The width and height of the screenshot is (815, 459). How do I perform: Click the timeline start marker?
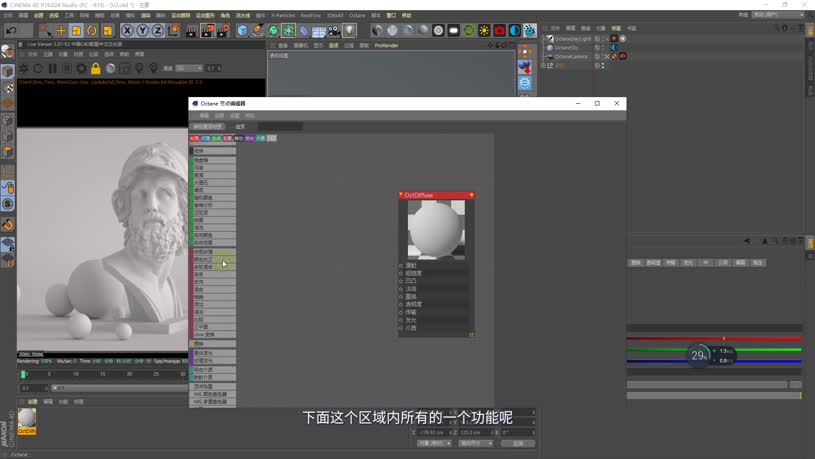(x=23, y=374)
